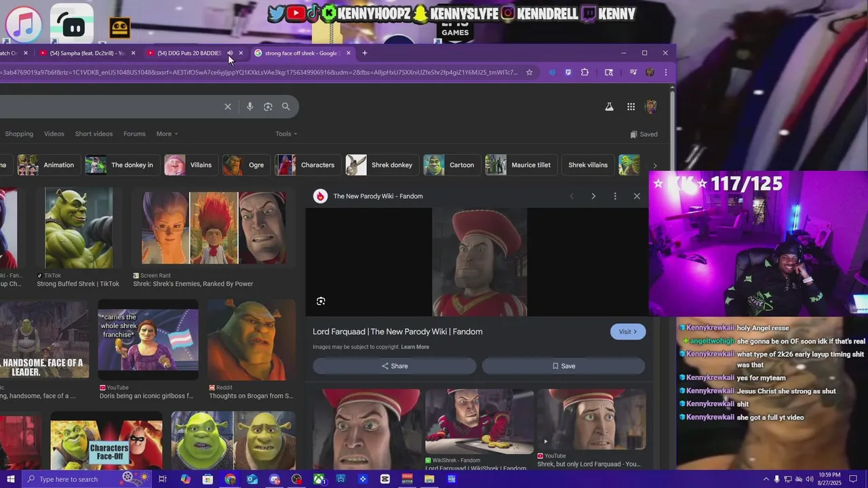Open Task View on the taskbar
Screen dimensions: 868x488
(163, 479)
